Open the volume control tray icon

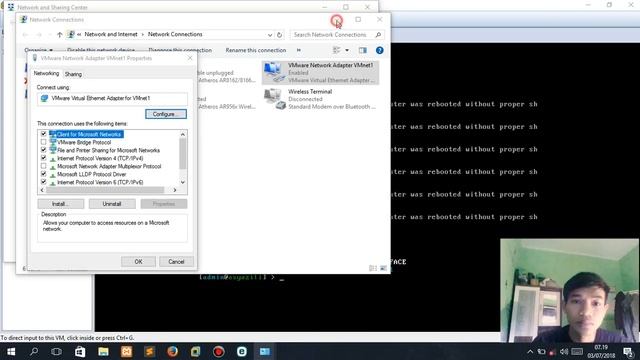[564, 351]
